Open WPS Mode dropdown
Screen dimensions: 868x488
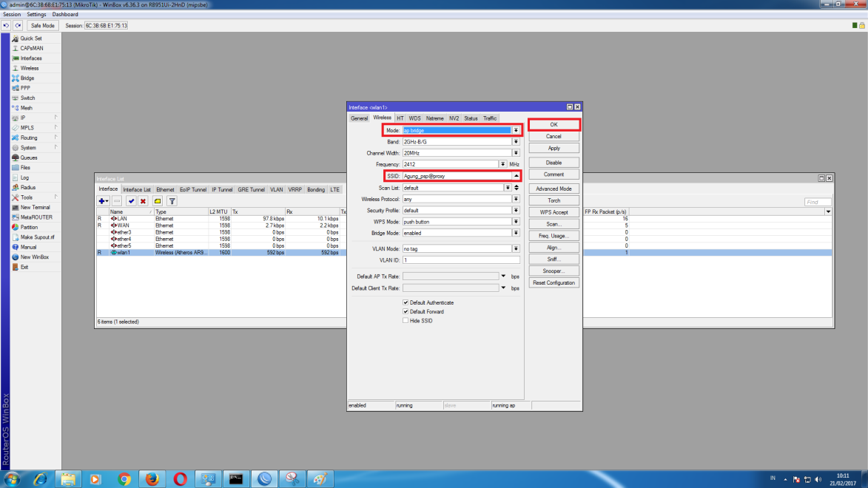point(516,222)
